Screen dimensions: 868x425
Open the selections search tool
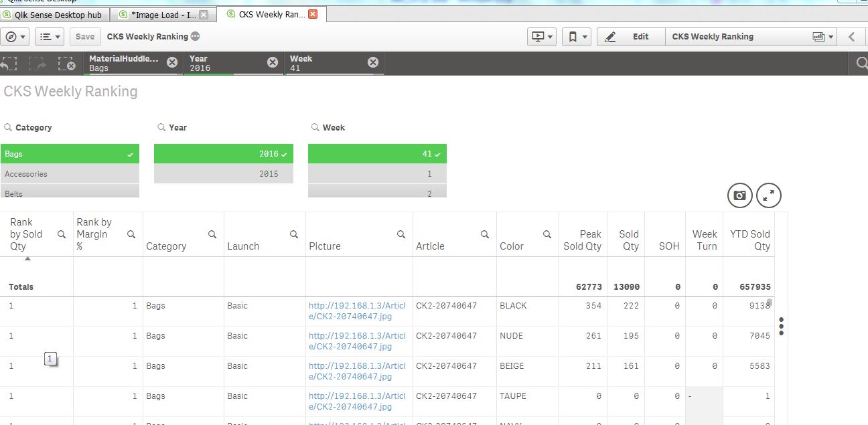pos(862,64)
